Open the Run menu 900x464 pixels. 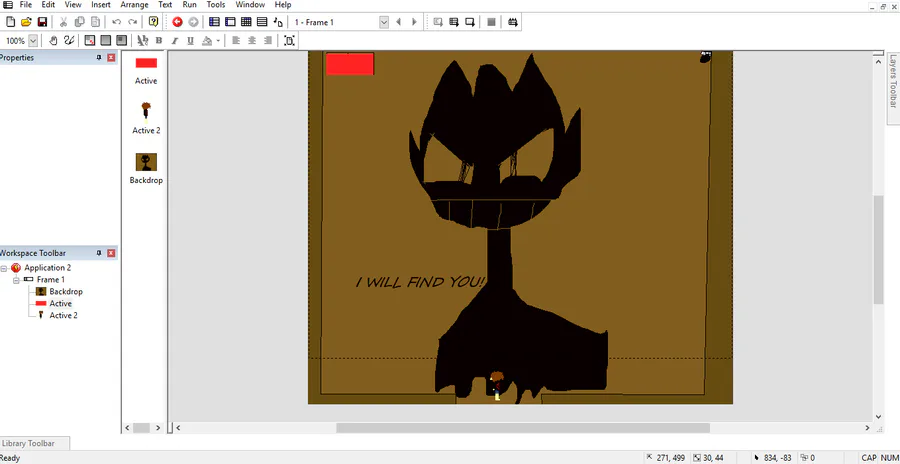point(189,5)
